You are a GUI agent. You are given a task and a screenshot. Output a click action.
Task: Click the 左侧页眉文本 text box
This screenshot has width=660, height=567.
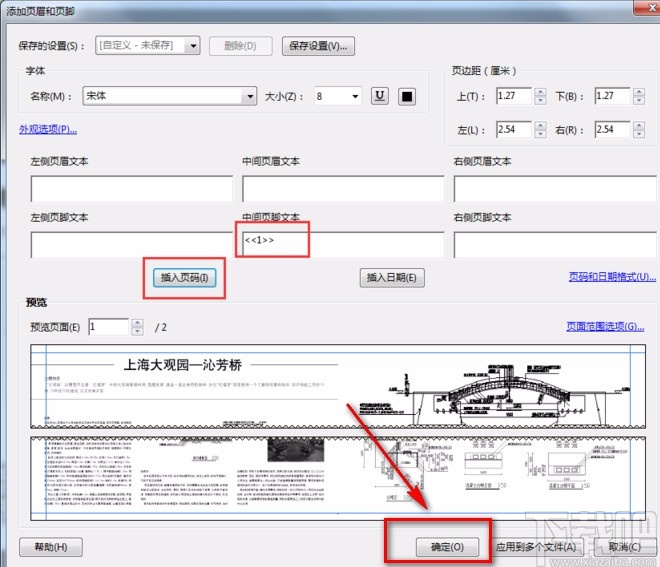tap(131, 189)
